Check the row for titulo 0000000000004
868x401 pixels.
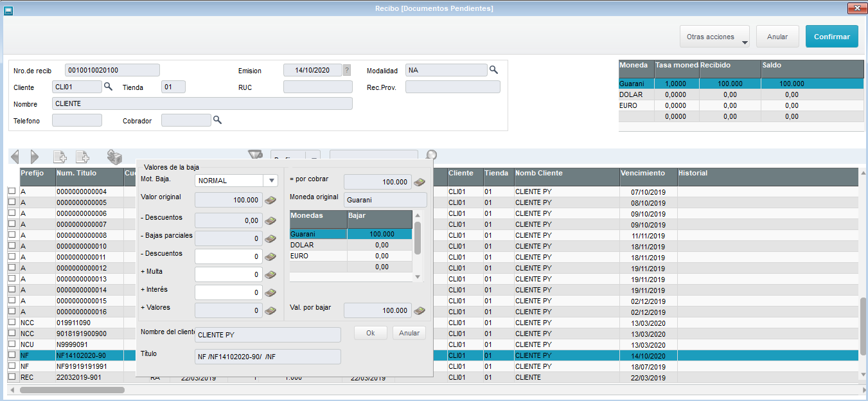[12, 192]
